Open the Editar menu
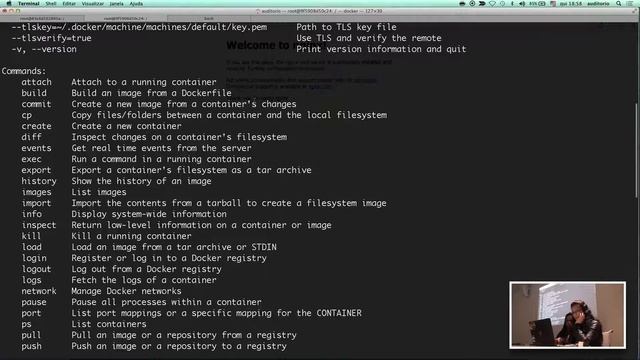Image resolution: width=640 pixels, height=360 pixels. 69,4
